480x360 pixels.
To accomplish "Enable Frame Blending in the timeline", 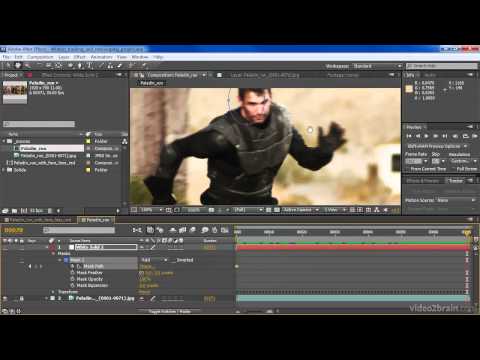I will [182, 230].
